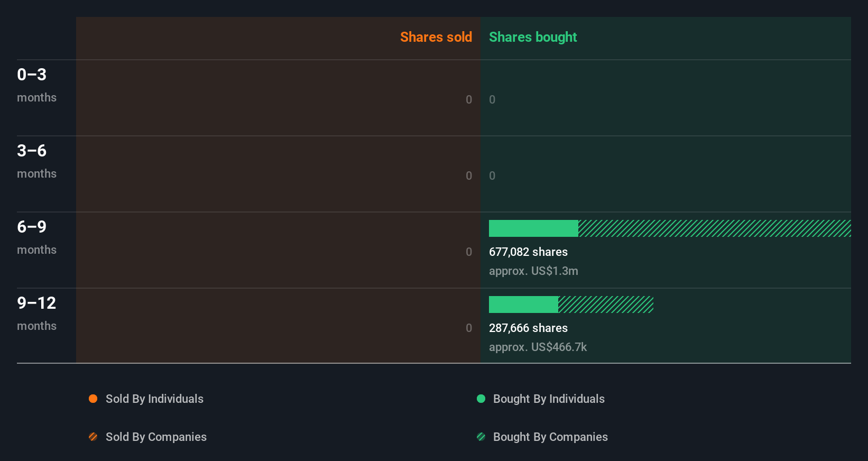Image resolution: width=868 pixels, height=461 pixels.
Task: Click the green Bought By Individuals legend dot
Action: 481,399
